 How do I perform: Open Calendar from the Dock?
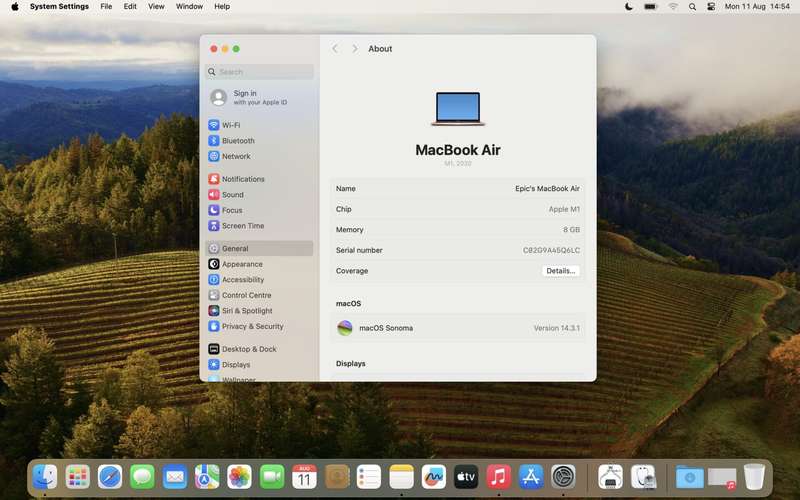tap(304, 477)
